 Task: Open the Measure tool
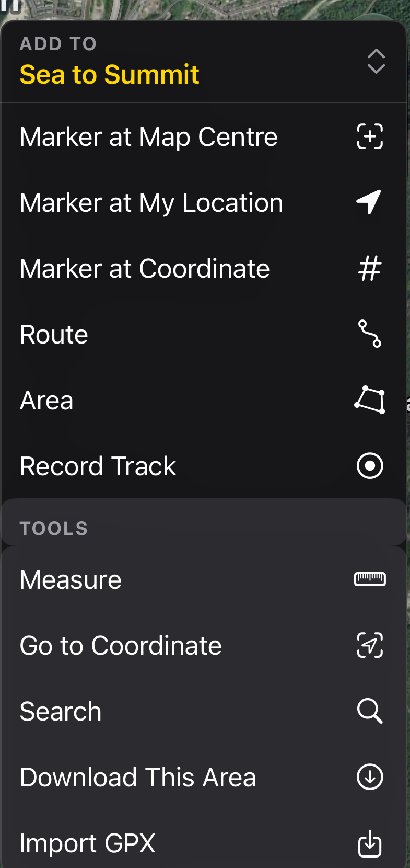[x=204, y=580]
